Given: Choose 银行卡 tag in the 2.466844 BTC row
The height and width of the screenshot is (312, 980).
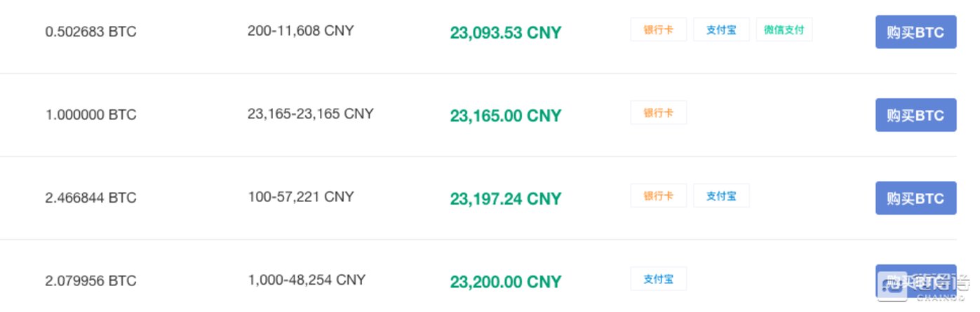Looking at the screenshot, I should coord(658,196).
